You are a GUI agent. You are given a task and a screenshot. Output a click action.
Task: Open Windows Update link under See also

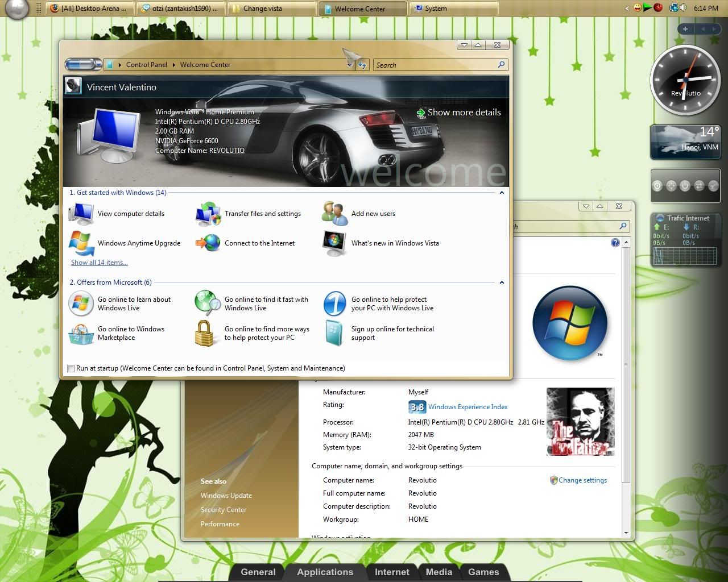[x=226, y=496]
